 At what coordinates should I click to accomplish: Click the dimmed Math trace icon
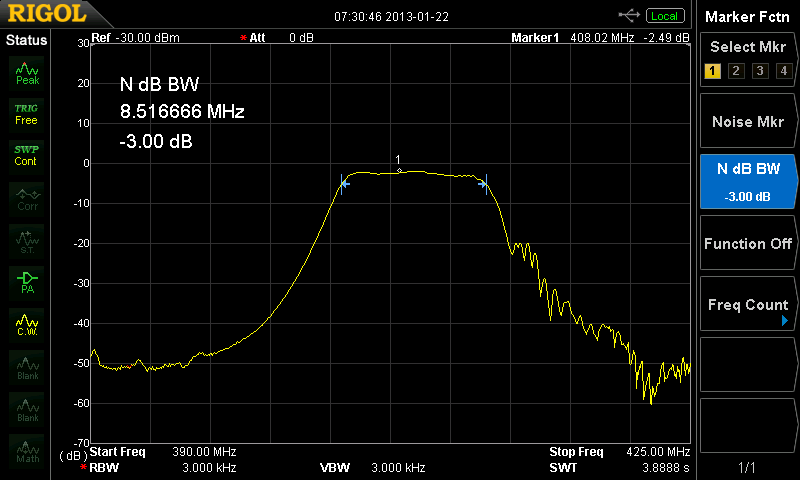pyautogui.click(x=27, y=451)
